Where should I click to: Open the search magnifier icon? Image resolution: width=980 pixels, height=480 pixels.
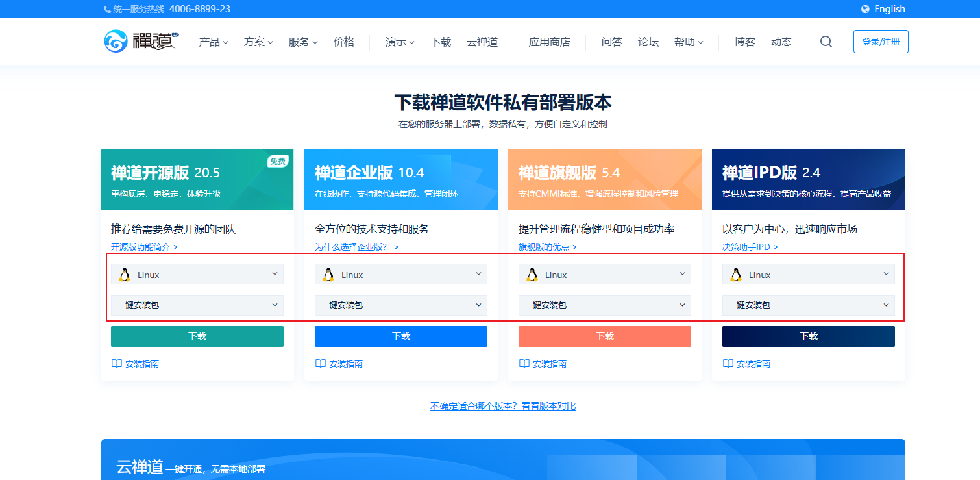pyautogui.click(x=826, y=42)
